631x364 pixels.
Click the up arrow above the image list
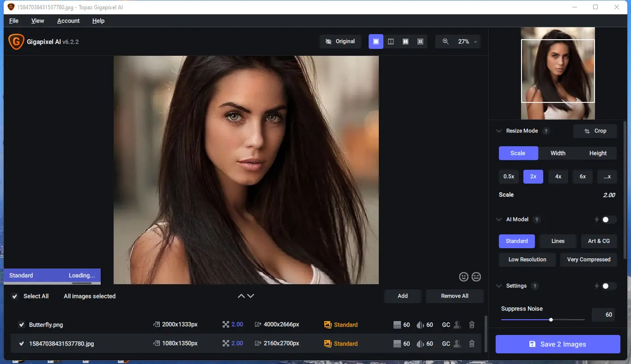tap(241, 296)
